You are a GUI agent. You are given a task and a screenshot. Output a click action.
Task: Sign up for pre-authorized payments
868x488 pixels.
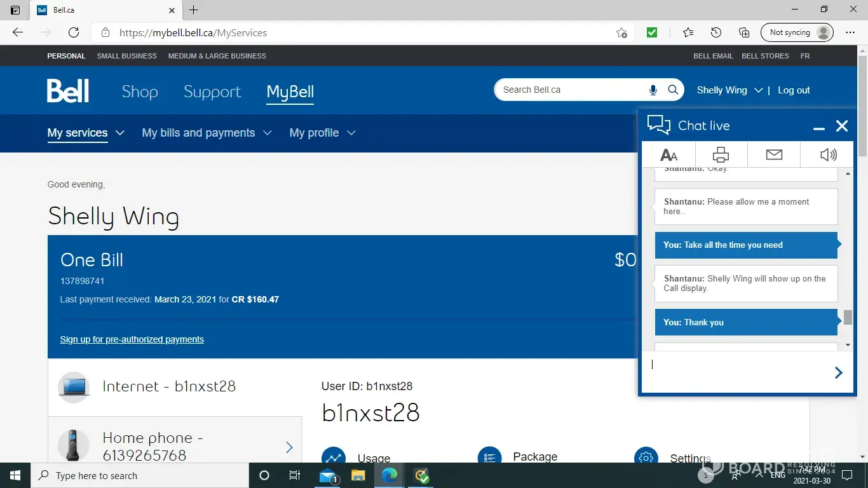click(x=132, y=339)
